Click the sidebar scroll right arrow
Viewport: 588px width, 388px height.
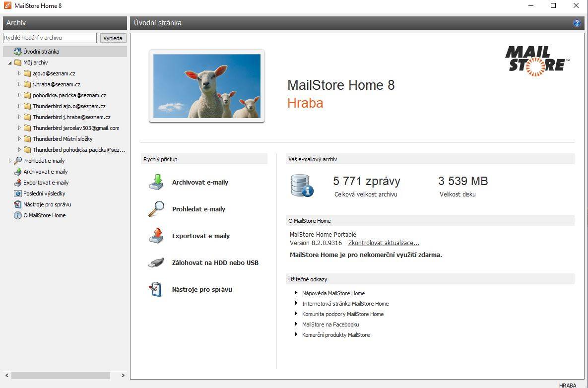(x=123, y=375)
